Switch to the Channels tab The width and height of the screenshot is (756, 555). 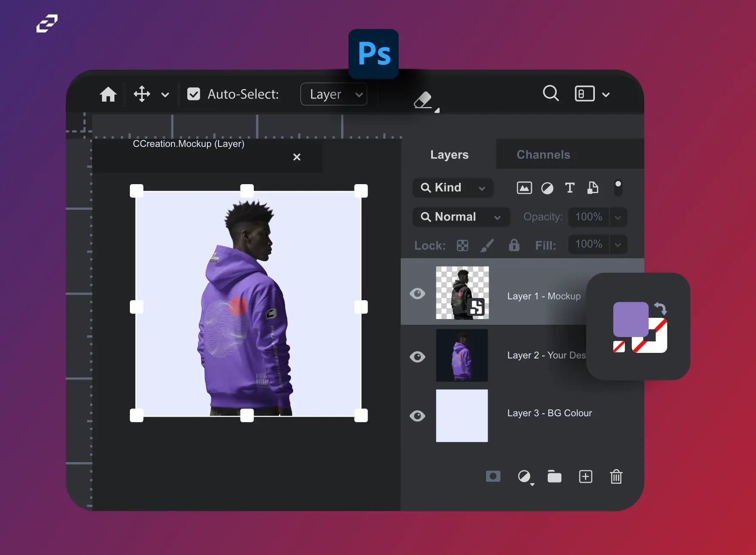pos(543,155)
